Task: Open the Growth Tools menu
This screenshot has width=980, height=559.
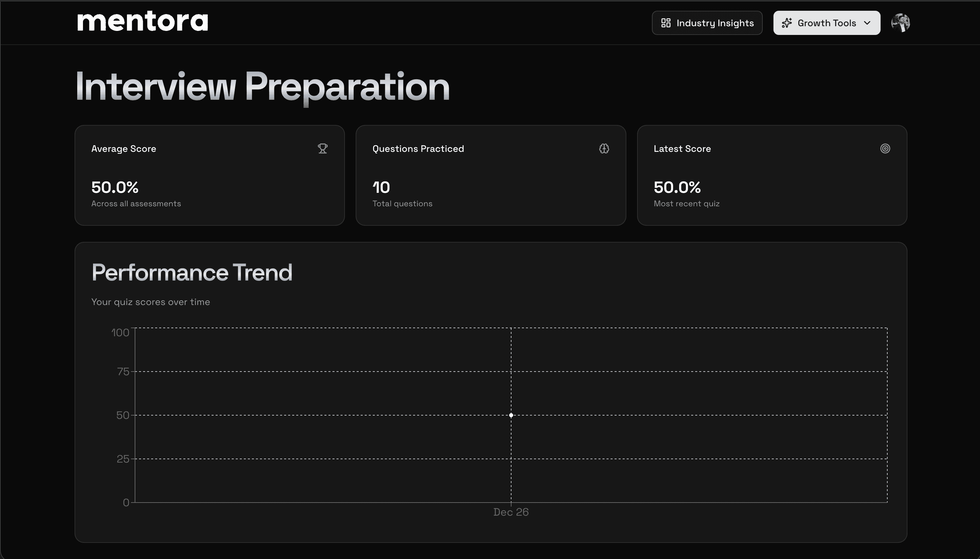Action: tap(827, 23)
